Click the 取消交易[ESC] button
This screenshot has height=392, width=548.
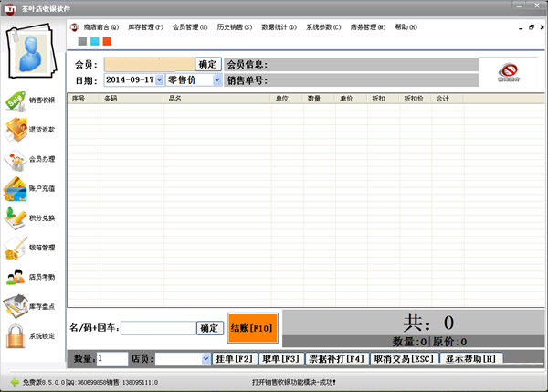click(x=404, y=358)
